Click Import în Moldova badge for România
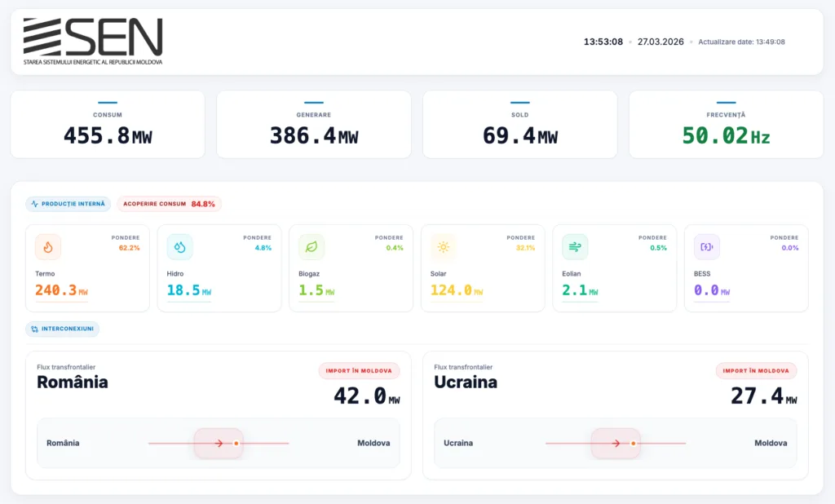 click(359, 371)
